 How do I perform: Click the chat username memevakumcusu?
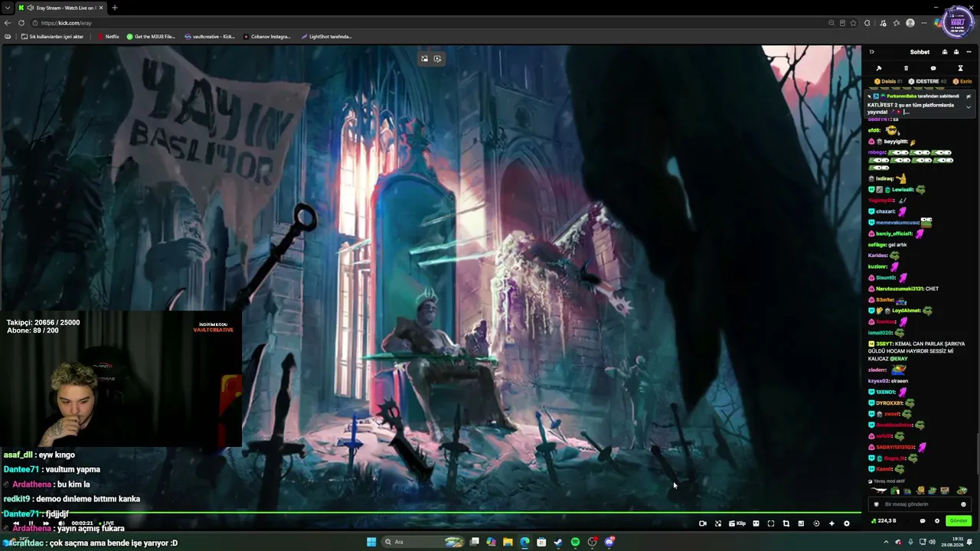pyautogui.click(x=897, y=223)
